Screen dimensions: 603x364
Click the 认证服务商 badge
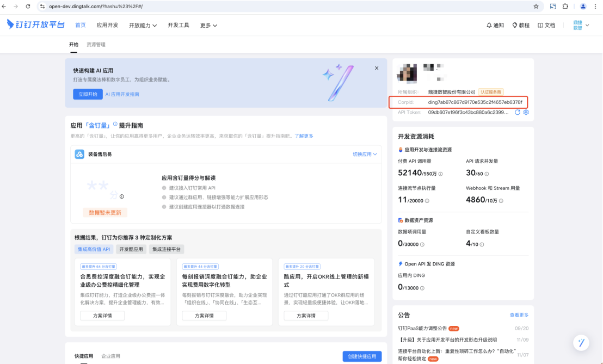(491, 92)
